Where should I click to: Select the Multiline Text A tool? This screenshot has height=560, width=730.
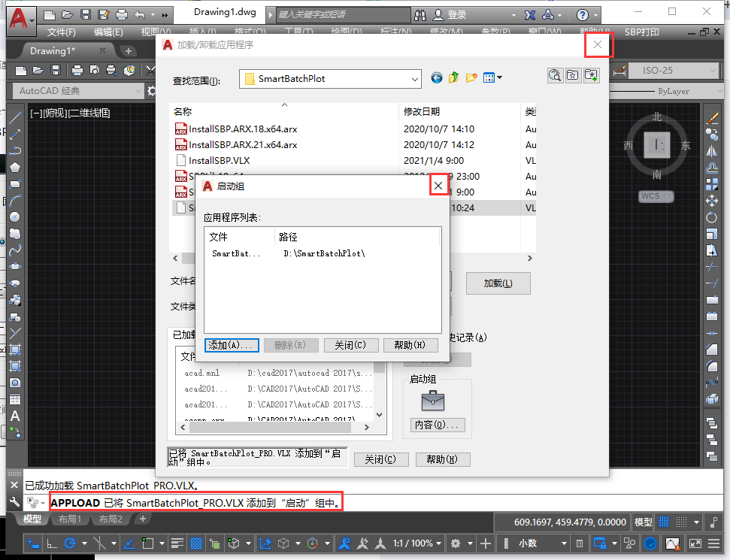point(15,416)
